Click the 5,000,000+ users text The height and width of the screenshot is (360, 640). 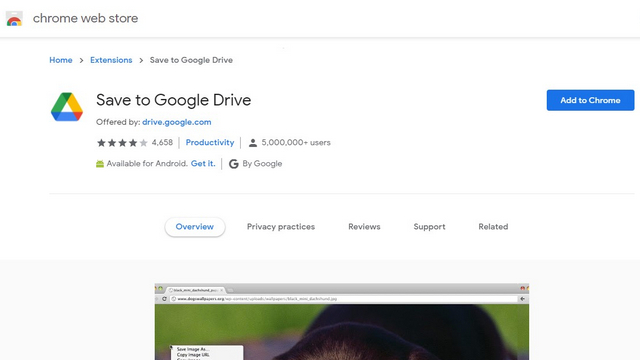pyautogui.click(x=296, y=142)
